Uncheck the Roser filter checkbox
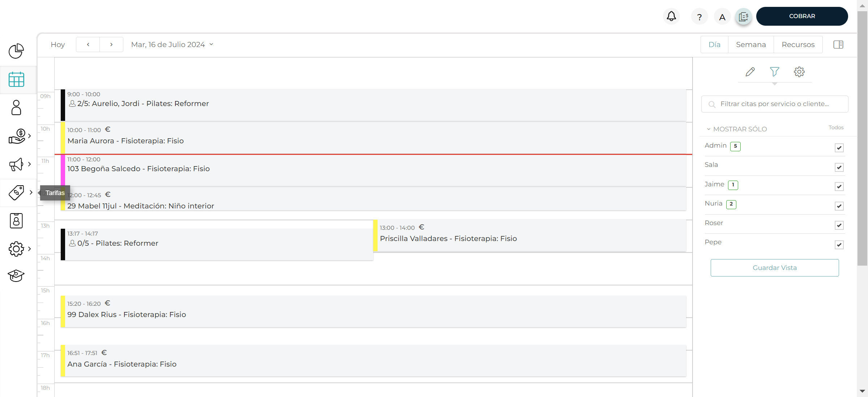The image size is (868, 397). [839, 225]
